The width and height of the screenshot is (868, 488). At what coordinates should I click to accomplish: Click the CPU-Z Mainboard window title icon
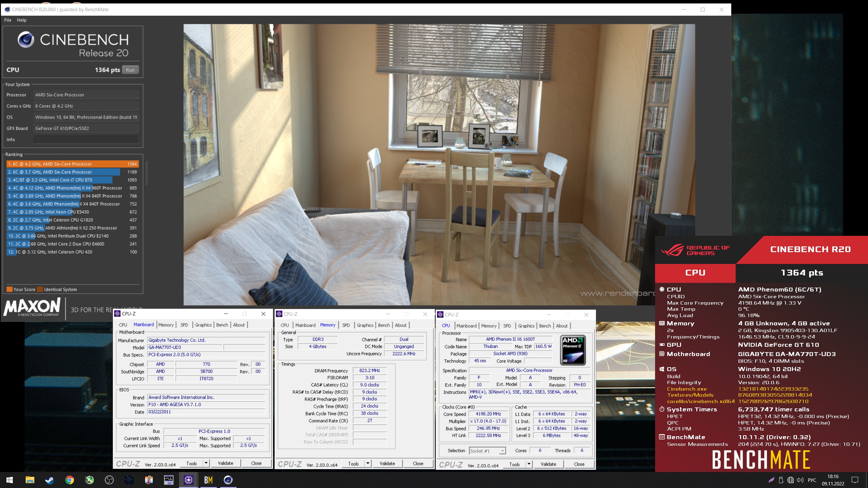[x=118, y=314]
